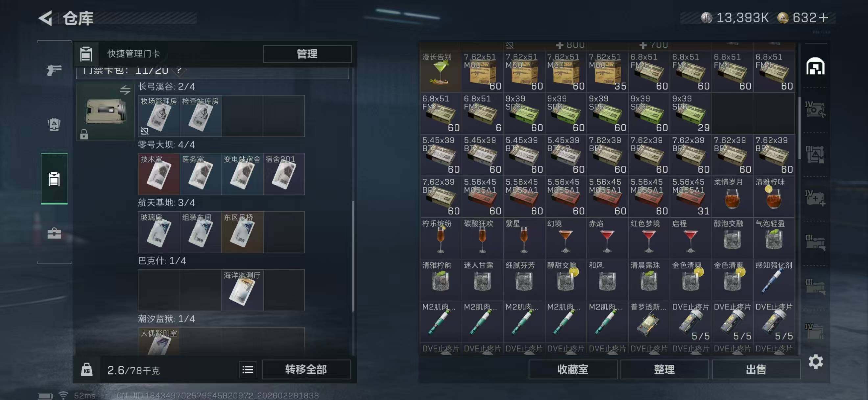Select the key card clipboard sidebar tab

(54, 179)
